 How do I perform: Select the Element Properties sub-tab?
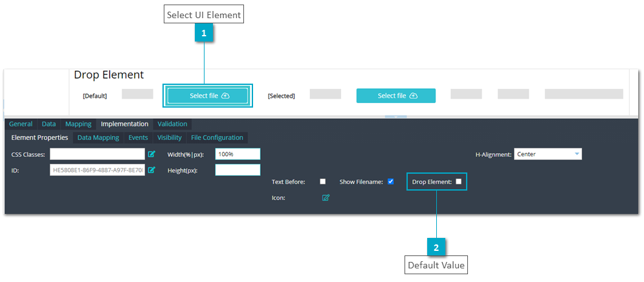[x=40, y=137]
